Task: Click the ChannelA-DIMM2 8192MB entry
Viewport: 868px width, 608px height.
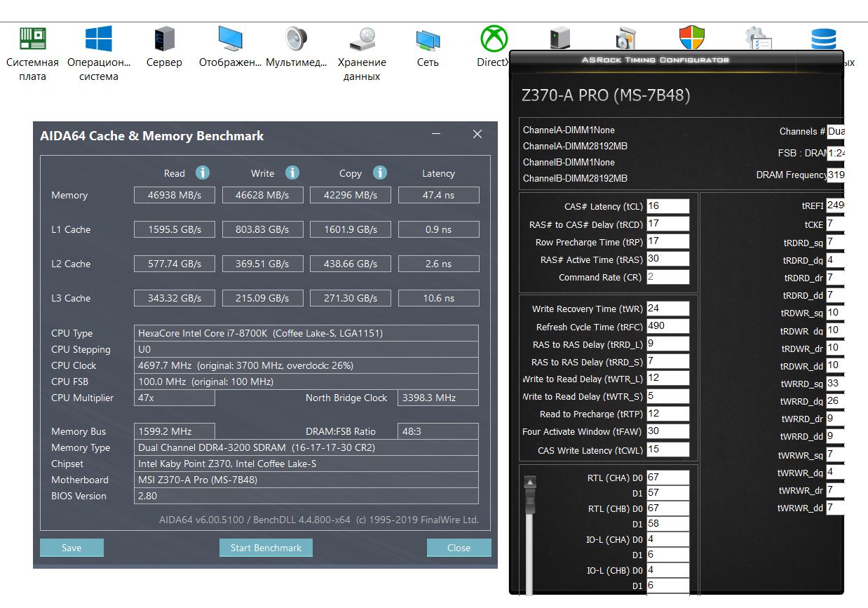Action: click(575, 146)
